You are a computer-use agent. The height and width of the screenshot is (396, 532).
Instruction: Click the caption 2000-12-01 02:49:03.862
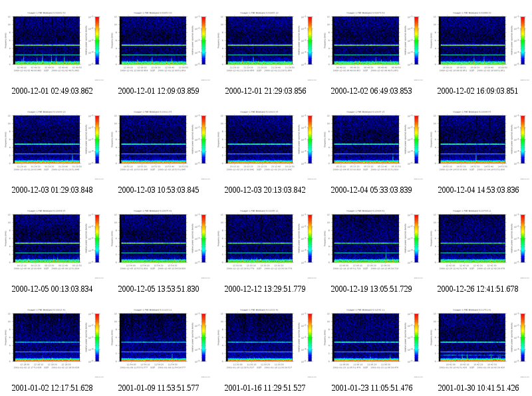53,91
